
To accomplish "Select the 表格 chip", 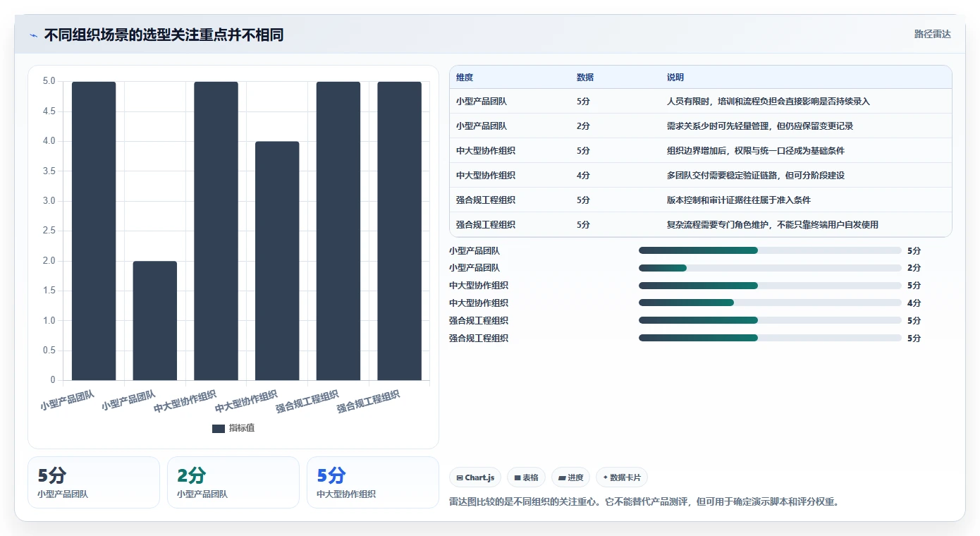I will pyautogui.click(x=526, y=477).
